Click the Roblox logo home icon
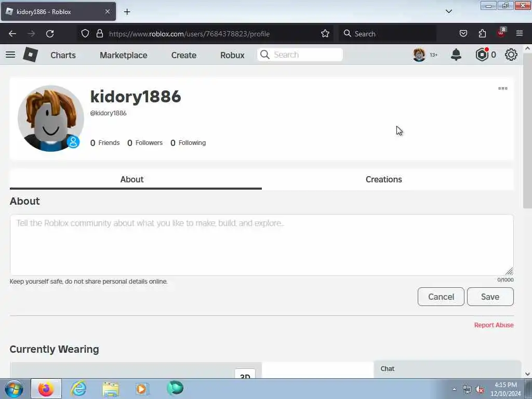This screenshot has height=399, width=532. [x=30, y=55]
